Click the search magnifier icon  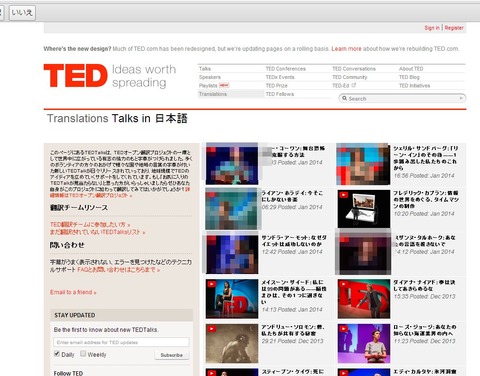click(x=344, y=98)
